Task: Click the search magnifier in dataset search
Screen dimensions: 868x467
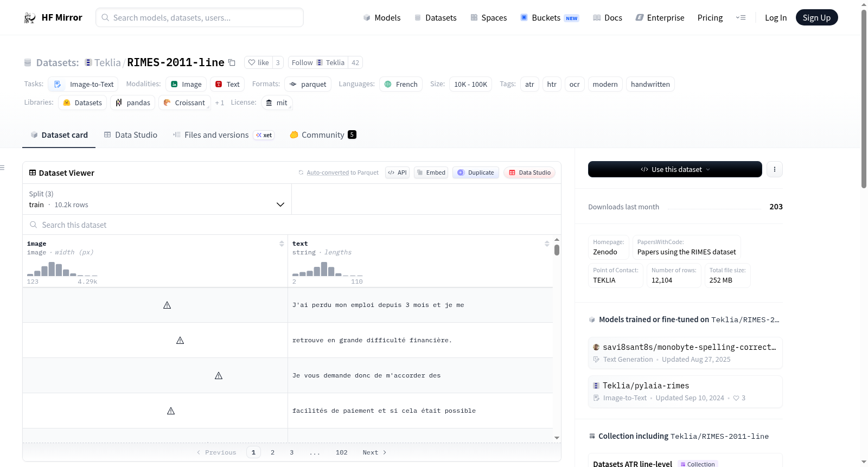Action: [33, 225]
